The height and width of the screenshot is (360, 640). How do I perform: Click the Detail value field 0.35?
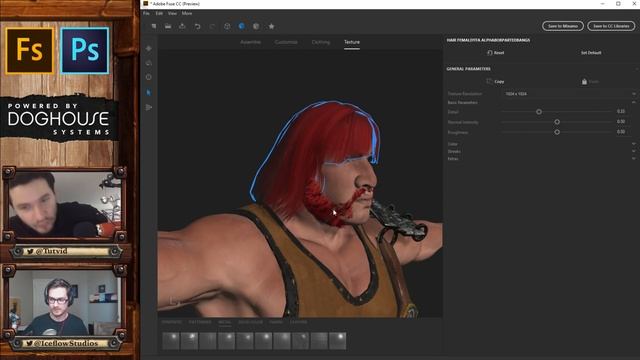[621, 111]
